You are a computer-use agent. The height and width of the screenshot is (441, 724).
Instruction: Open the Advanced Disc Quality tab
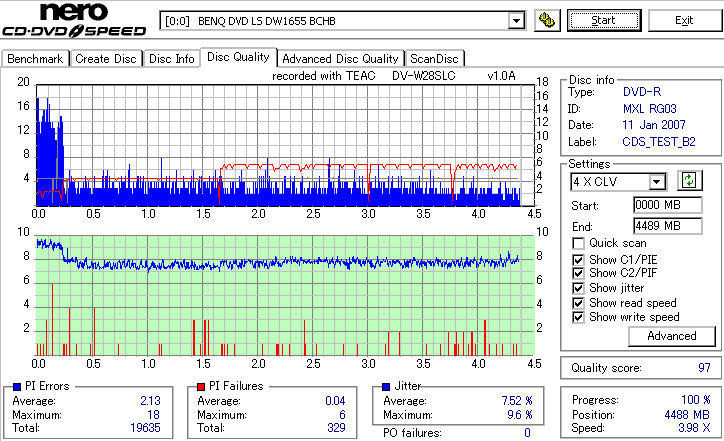341,59
